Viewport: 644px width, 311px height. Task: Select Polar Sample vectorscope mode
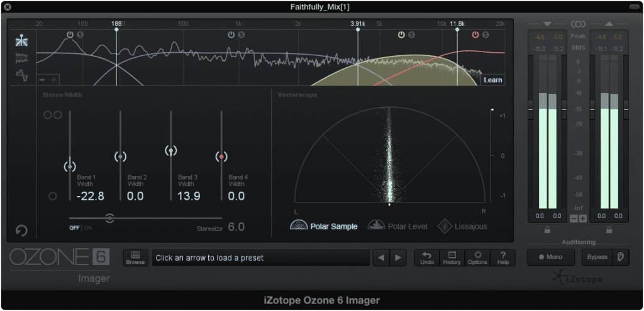coord(324,226)
